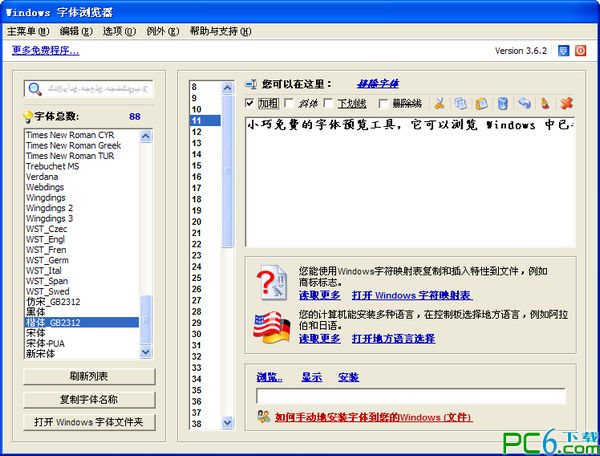Click the size list's down arrow
The height and width of the screenshot is (456, 600).
point(227,422)
